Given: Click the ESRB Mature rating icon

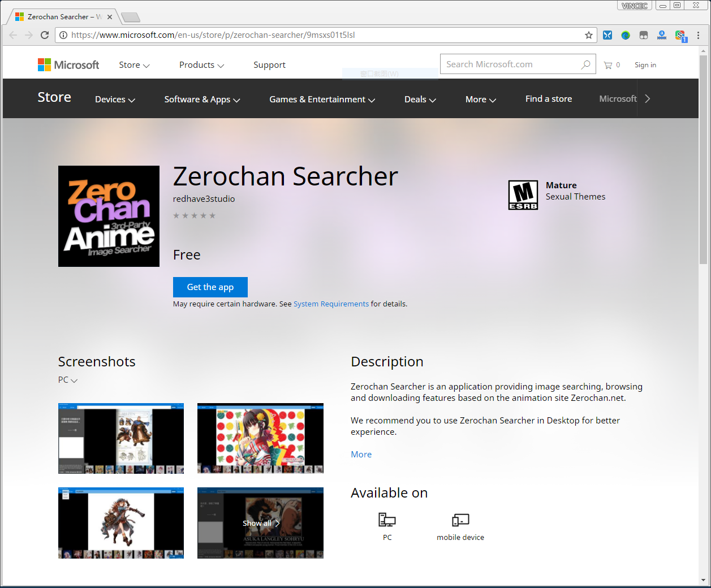Looking at the screenshot, I should tap(523, 195).
